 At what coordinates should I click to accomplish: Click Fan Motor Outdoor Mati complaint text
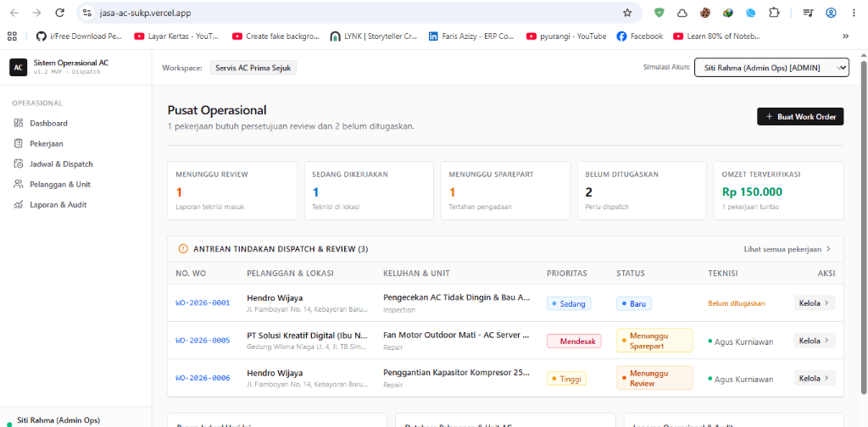click(x=456, y=335)
